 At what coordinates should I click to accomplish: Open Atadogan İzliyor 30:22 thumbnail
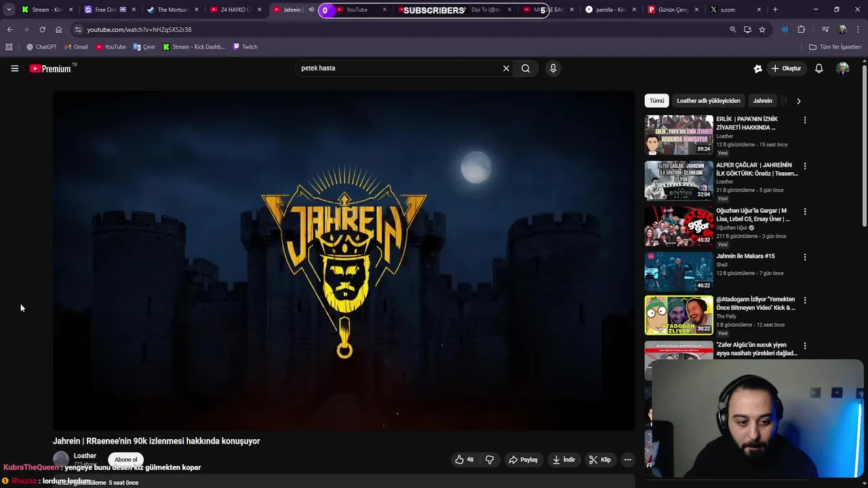(x=679, y=315)
